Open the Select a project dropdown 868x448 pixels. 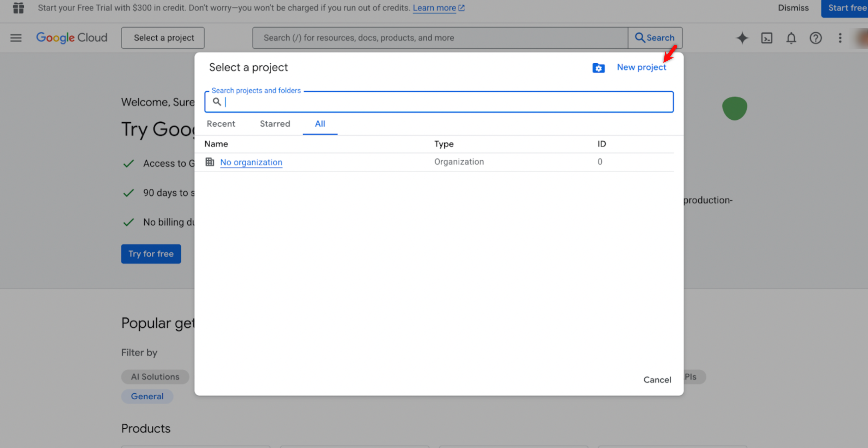click(x=163, y=38)
